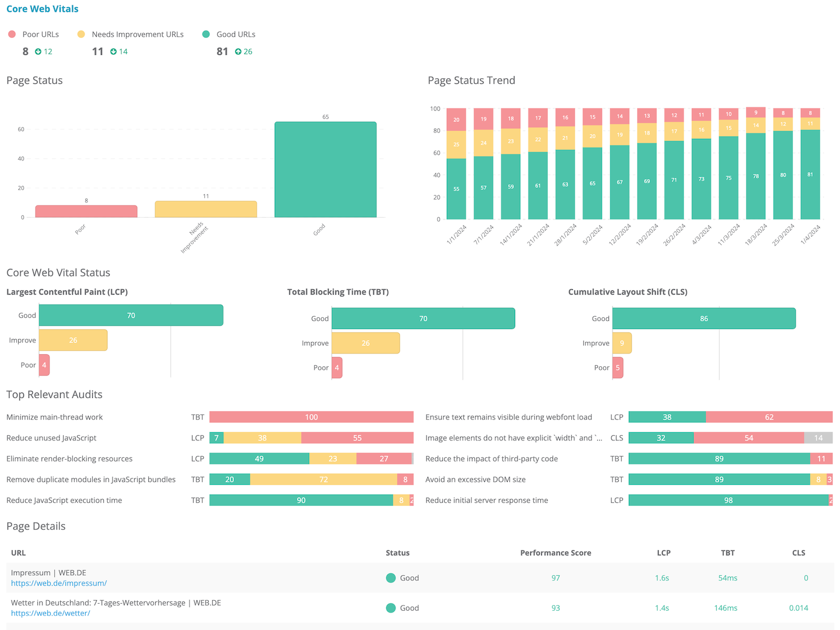Image resolution: width=840 pixels, height=630 pixels.
Task: Click 'Remove duplicate modules in JavaScript bundles'
Action: tap(91, 480)
